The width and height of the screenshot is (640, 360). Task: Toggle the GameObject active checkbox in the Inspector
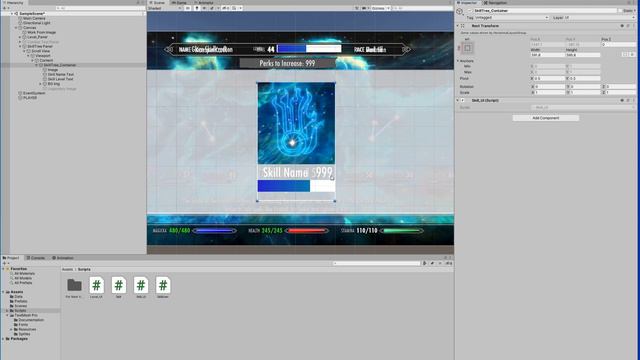(469, 11)
